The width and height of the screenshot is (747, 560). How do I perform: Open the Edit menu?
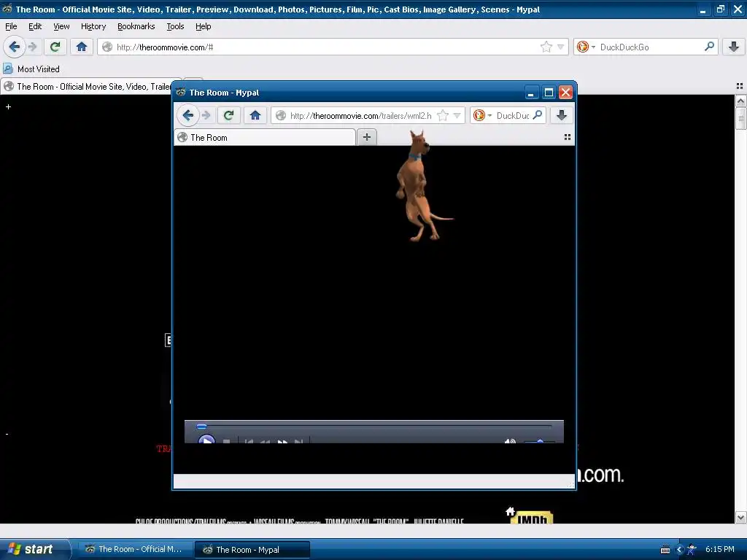coord(35,26)
